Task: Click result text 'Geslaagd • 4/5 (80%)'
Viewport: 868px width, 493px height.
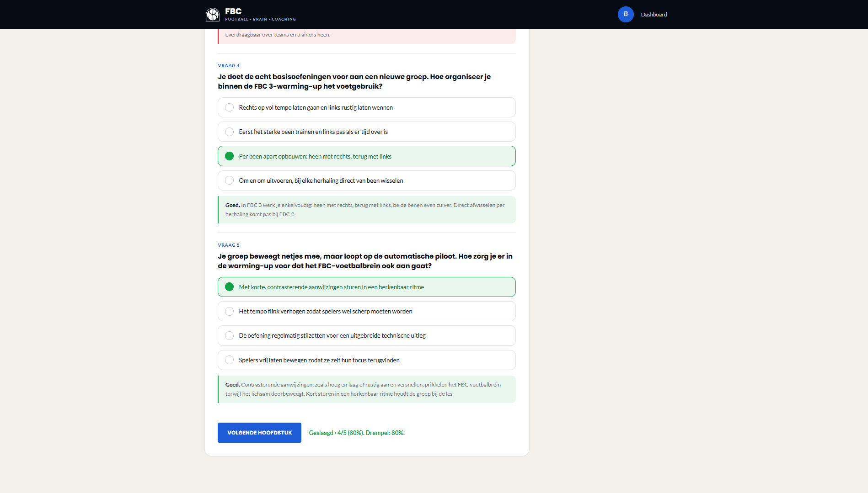Action: tap(357, 433)
